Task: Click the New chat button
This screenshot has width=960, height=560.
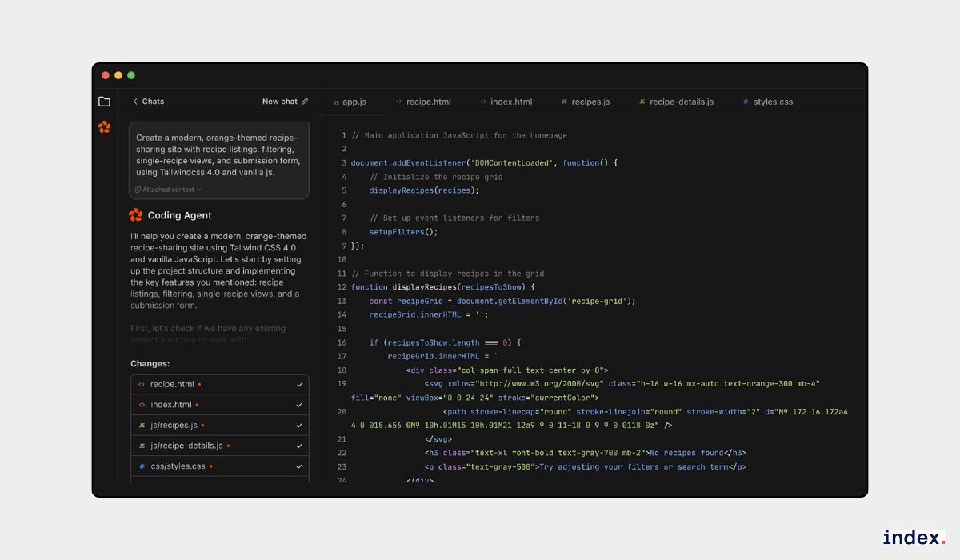Action: tap(280, 102)
